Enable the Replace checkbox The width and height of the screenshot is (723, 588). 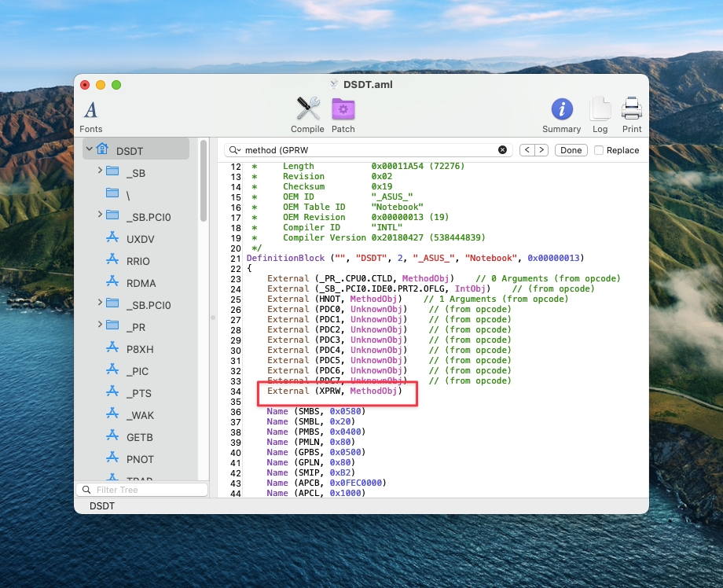(x=599, y=150)
